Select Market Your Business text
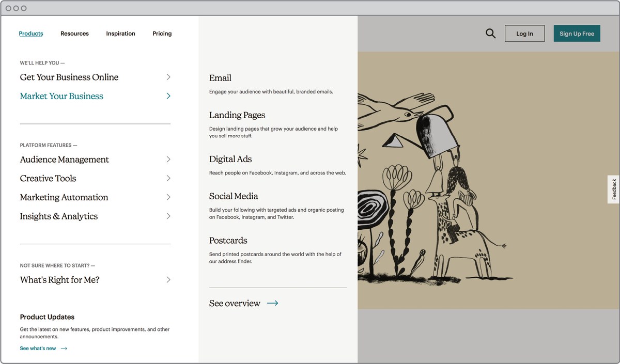This screenshot has width=620, height=364. click(61, 96)
